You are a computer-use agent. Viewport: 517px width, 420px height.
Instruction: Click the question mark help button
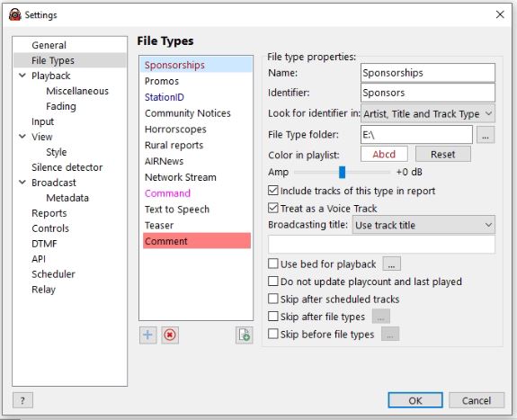[x=22, y=400]
